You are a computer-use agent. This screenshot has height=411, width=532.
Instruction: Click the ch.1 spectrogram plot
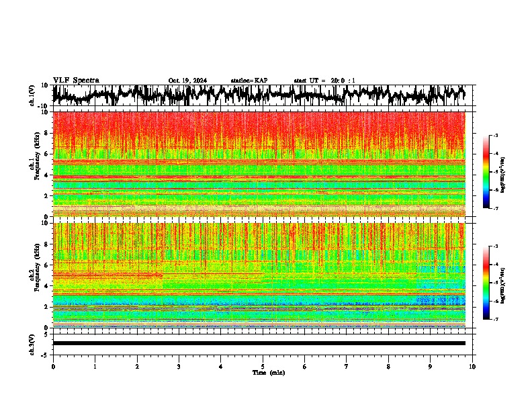(x=259, y=164)
